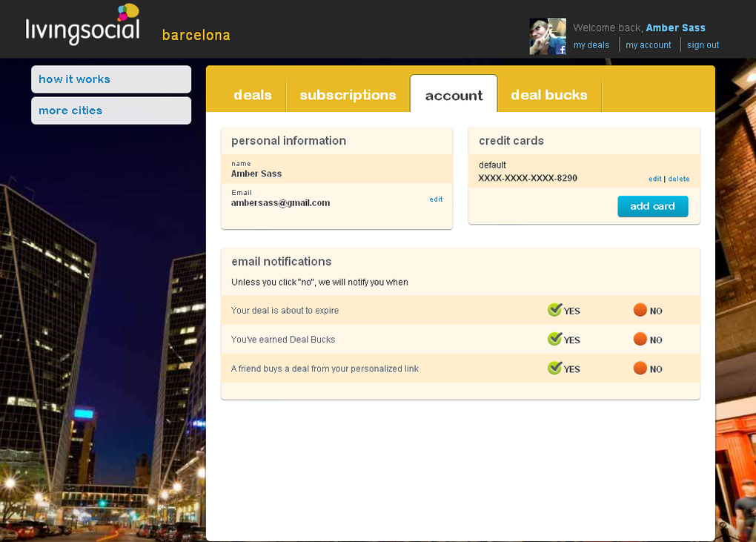
Task: Select NO for earned Deal Bucks notification
Action: pyautogui.click(x=648, y=339)
